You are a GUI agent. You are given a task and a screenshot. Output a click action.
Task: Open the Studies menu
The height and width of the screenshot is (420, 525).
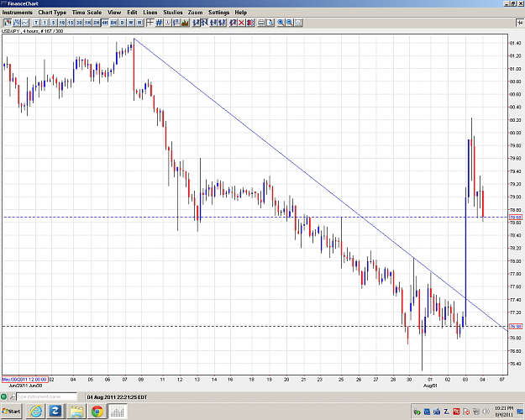(173, 13)
